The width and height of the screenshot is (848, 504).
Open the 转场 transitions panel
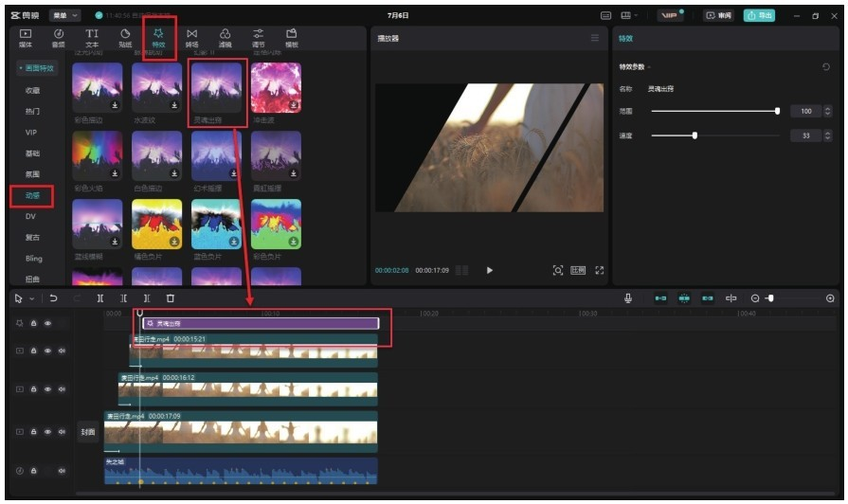point(192,38)
